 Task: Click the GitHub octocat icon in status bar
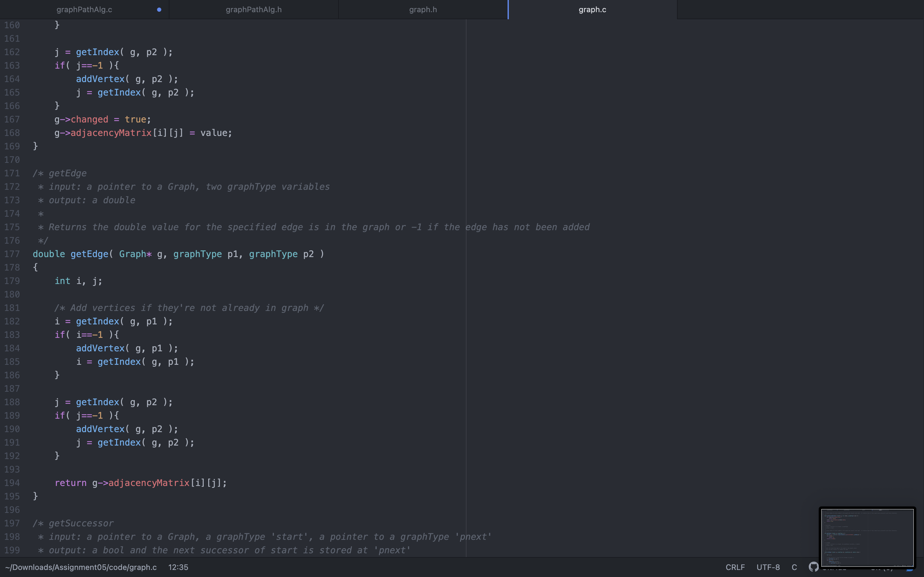[813, 567]
